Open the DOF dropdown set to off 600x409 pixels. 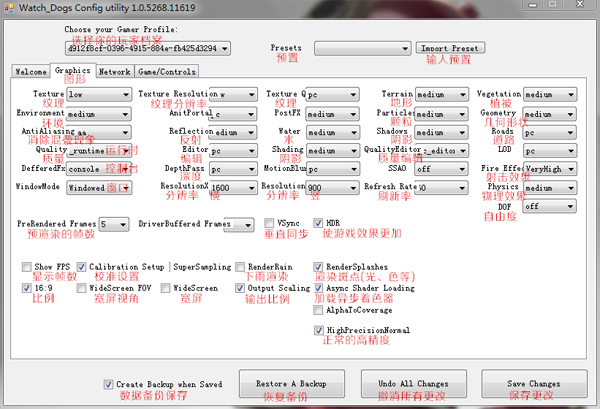pos(550,206)
